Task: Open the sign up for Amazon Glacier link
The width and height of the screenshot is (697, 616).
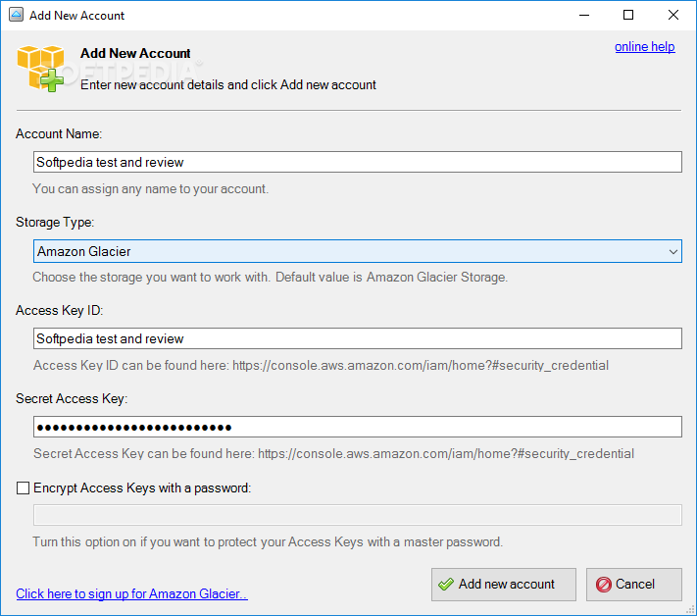Action: 131,593
